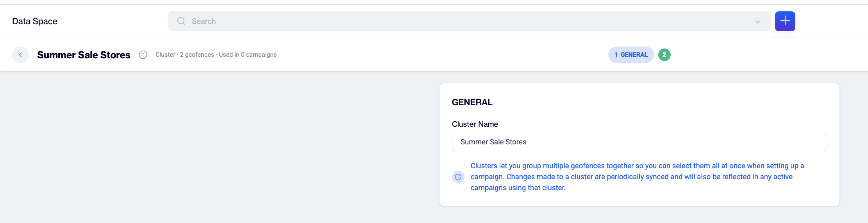
Task: Expand the search bar dropdown chevron
Action: pos(757,22)
